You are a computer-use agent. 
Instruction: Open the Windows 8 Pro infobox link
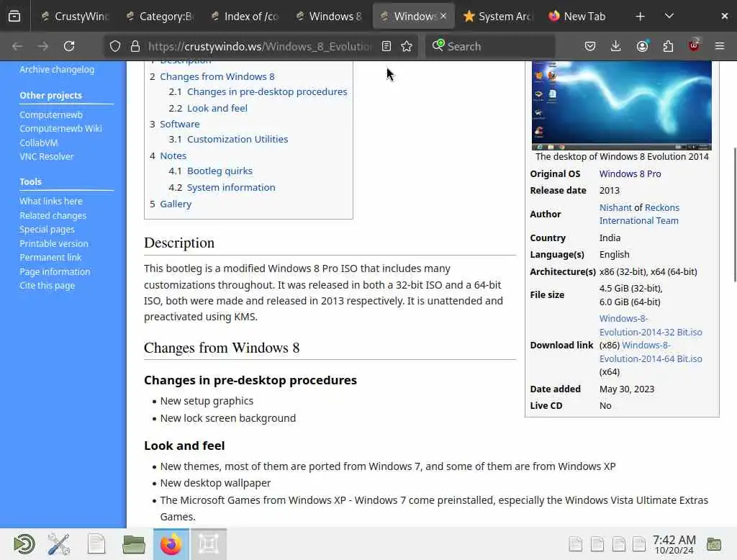point(630,173)
